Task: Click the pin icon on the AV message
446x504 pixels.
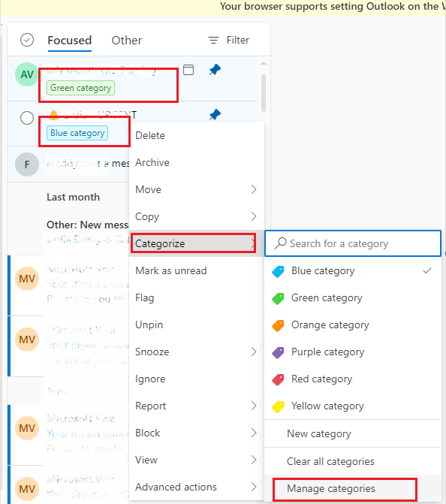Action: (x=215, y=70)
